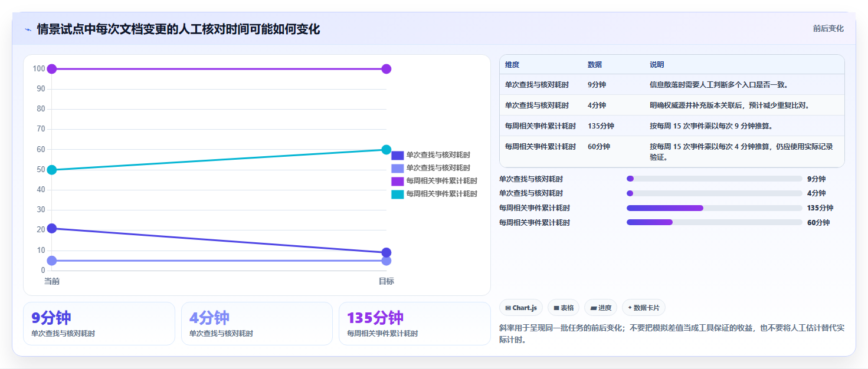The image size is (868, 369).
Task: Click the 9分钟 summary card
Action: pos(99,324)
